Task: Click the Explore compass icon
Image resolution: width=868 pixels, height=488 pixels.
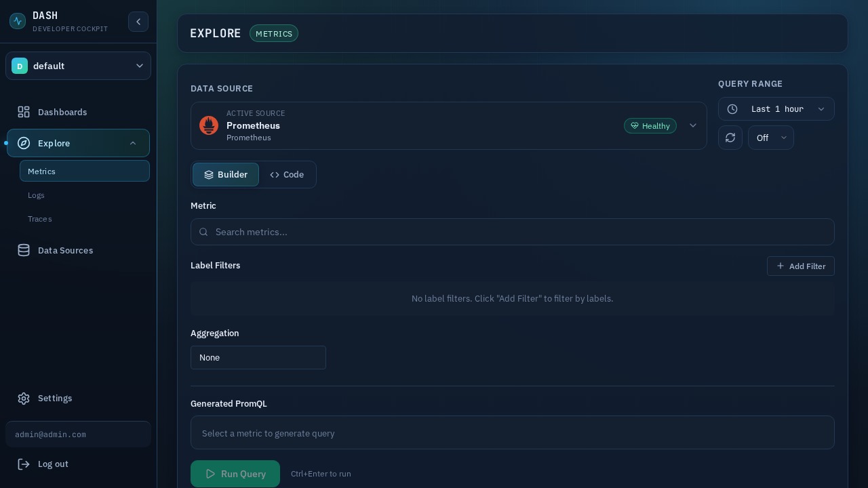Action: pos(24,143)
